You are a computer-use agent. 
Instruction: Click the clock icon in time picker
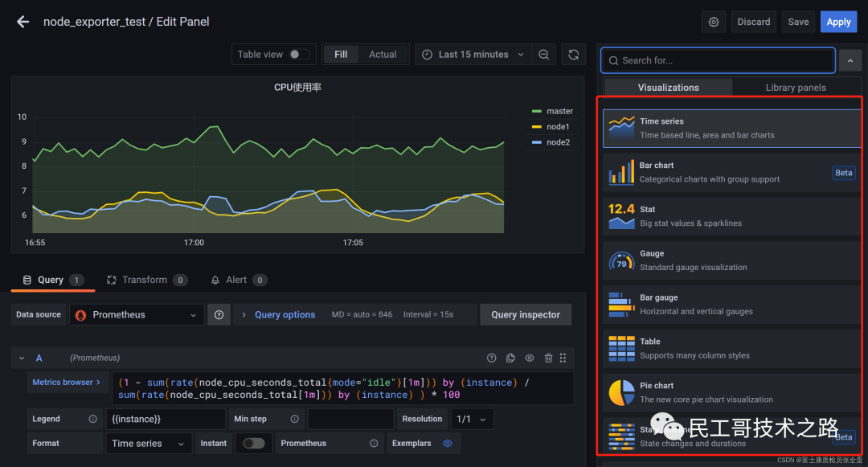point(428,54)
